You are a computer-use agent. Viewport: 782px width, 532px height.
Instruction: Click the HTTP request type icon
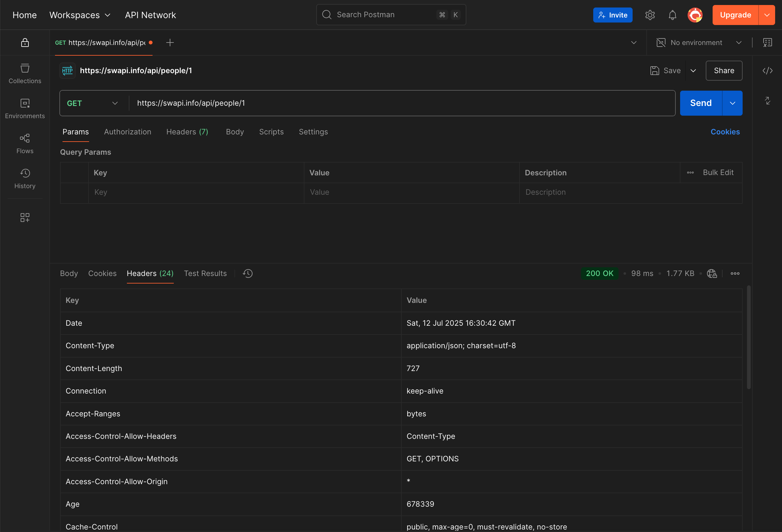[67, 70]
